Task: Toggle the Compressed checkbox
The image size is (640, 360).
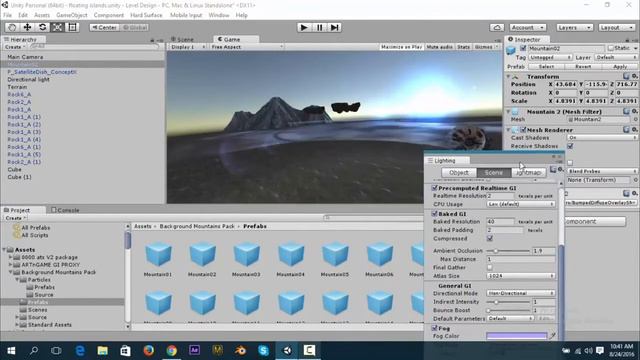Action: pos(490,238)
